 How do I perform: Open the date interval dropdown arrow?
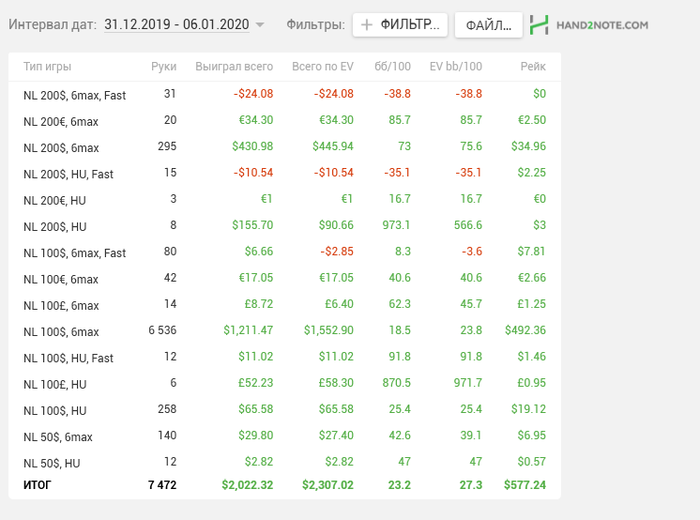tap(259, 25)
